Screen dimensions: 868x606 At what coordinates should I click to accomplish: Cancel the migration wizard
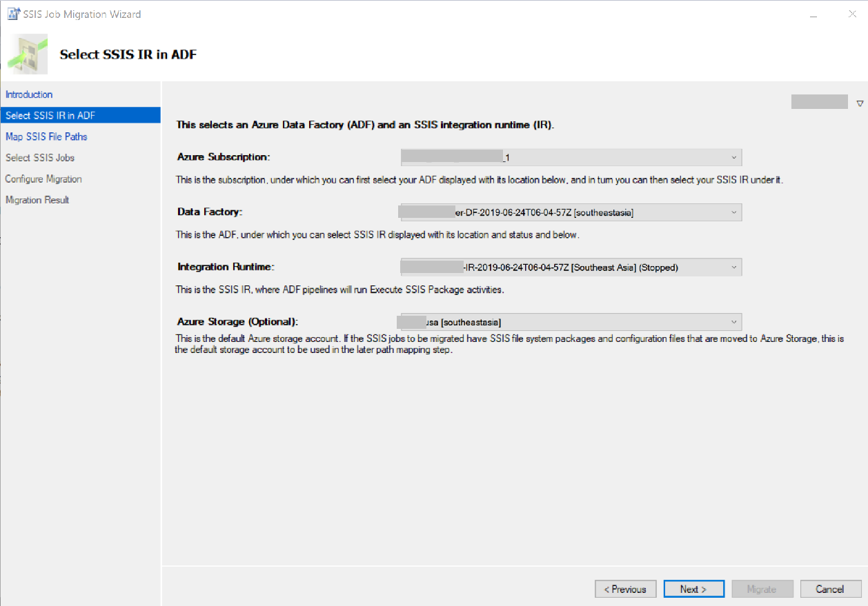pyautogui.click(x=830, y=589)
